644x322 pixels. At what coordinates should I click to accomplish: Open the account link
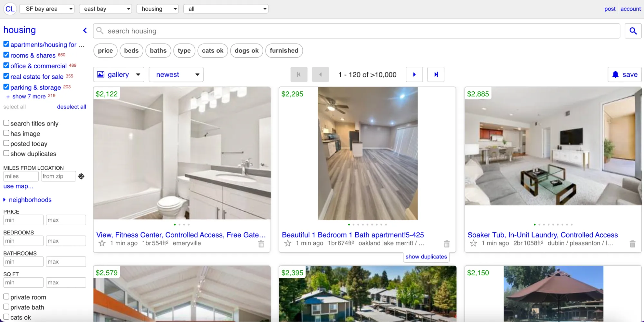[x=630, y=9]
